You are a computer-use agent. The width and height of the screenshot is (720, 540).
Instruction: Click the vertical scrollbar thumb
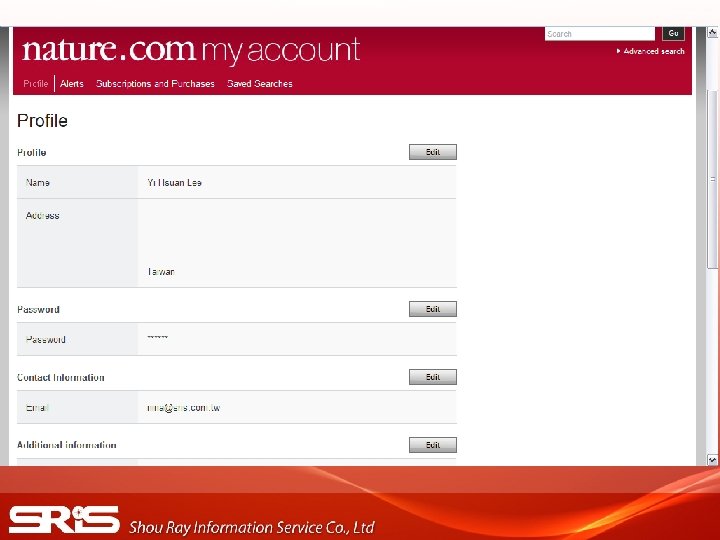click(x=713, y=179)
